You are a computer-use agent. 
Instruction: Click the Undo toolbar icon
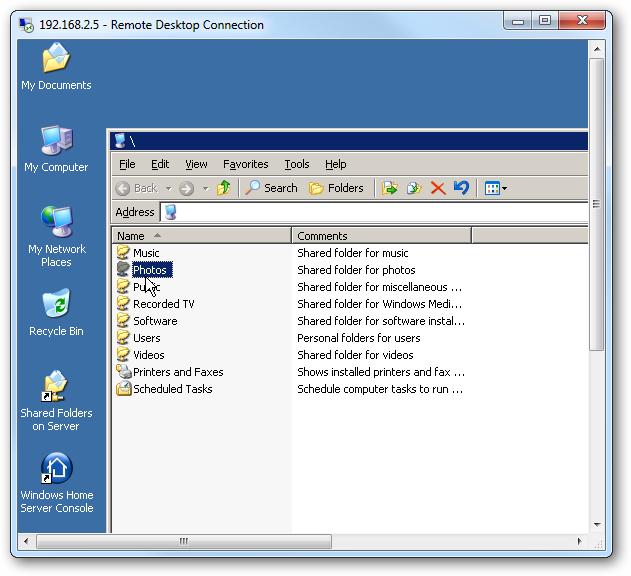tap(461, 188)
